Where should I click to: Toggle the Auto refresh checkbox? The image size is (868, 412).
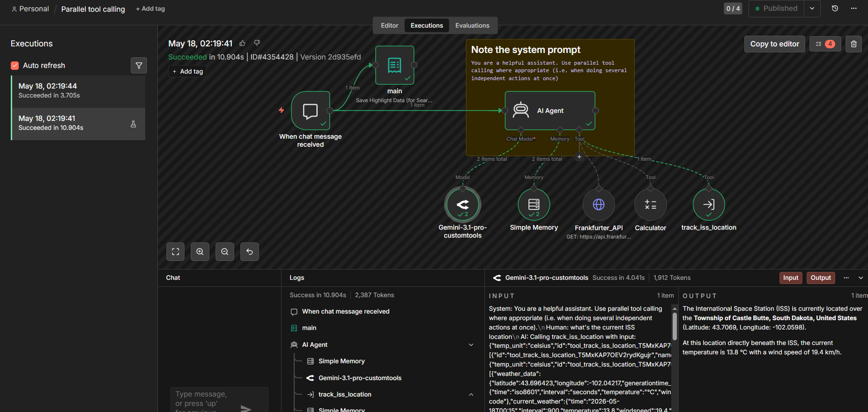point(15,66)
